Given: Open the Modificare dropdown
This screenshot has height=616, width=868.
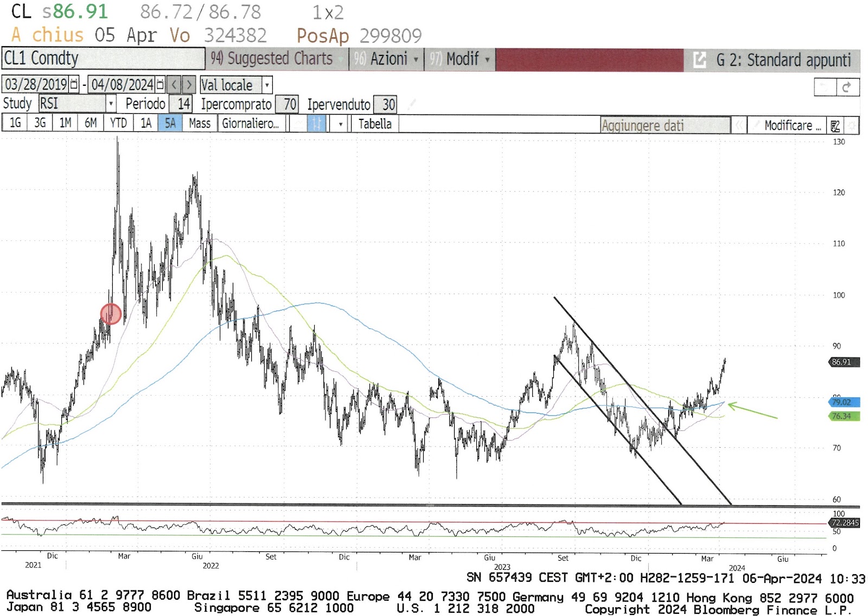Looking at the screenshot, I should (787, 126).
